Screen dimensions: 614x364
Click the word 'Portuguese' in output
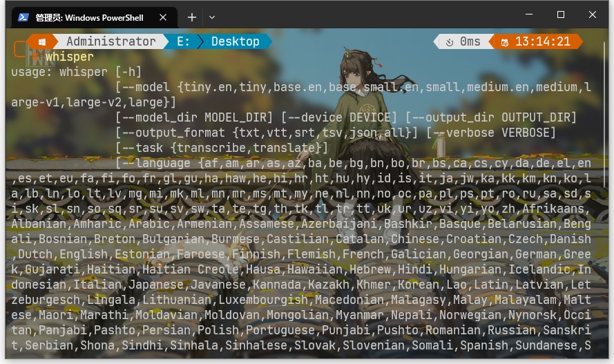pyautogui.click(x=280, y=330)
